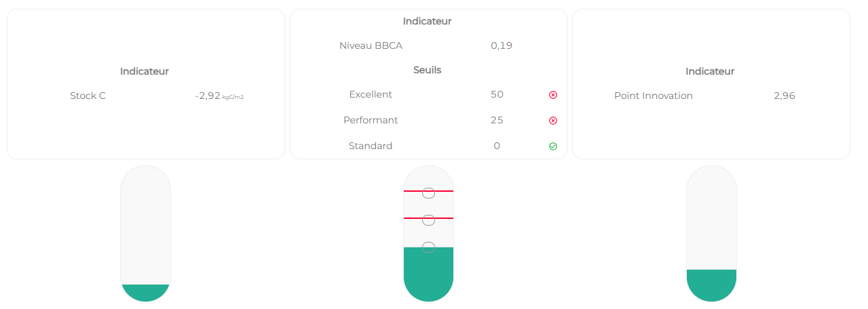
Task: Click the Standard threshold label
Action: click(x=371, y=146)
